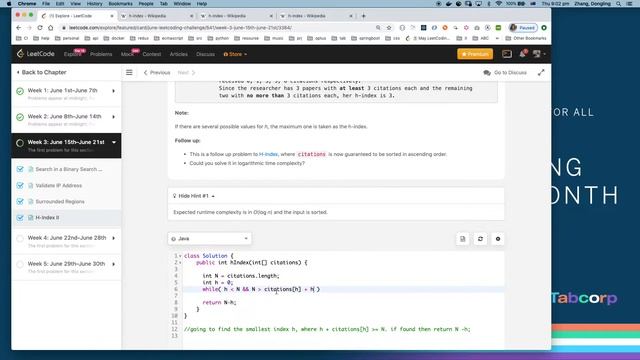Expand Week 5: June 29th-June 30th

pyautogui.click(x=114, y=264)
